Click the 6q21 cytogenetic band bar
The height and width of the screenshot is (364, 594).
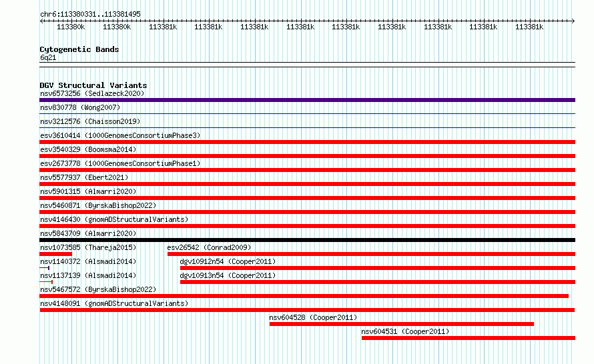pyautogui.click(x=307, y=65)
